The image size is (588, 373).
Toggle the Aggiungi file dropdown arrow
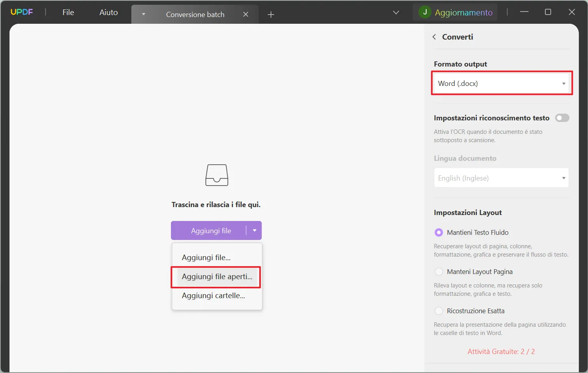coord(254,230)
